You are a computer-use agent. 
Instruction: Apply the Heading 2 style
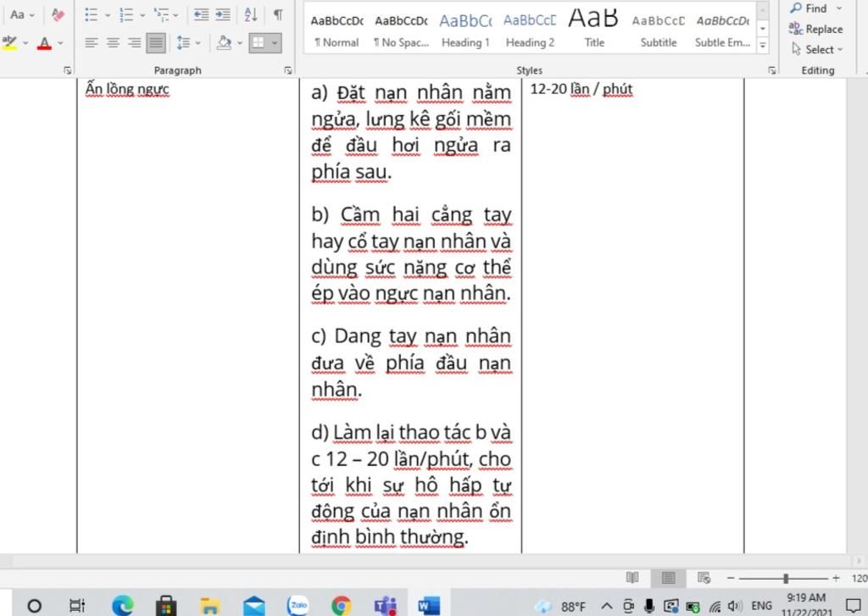530,31
